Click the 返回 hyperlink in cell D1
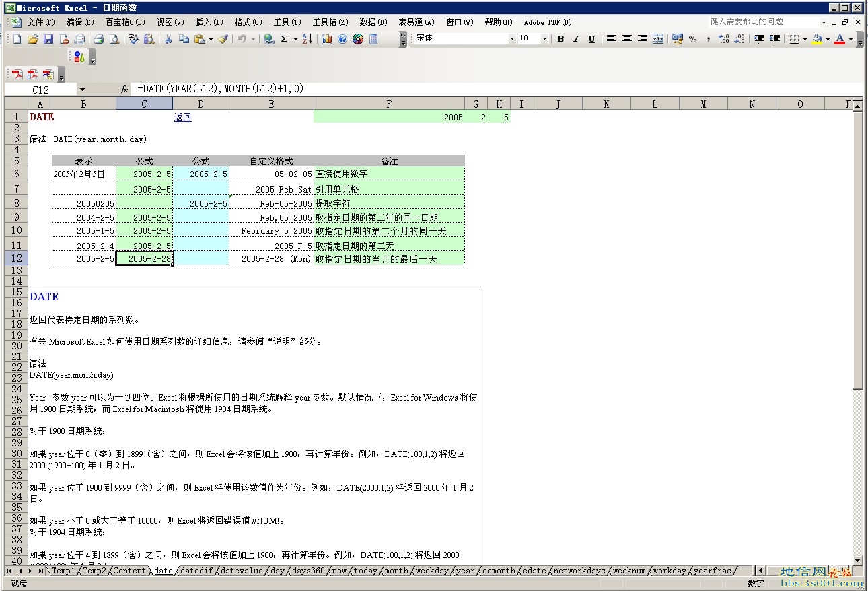 182,117
